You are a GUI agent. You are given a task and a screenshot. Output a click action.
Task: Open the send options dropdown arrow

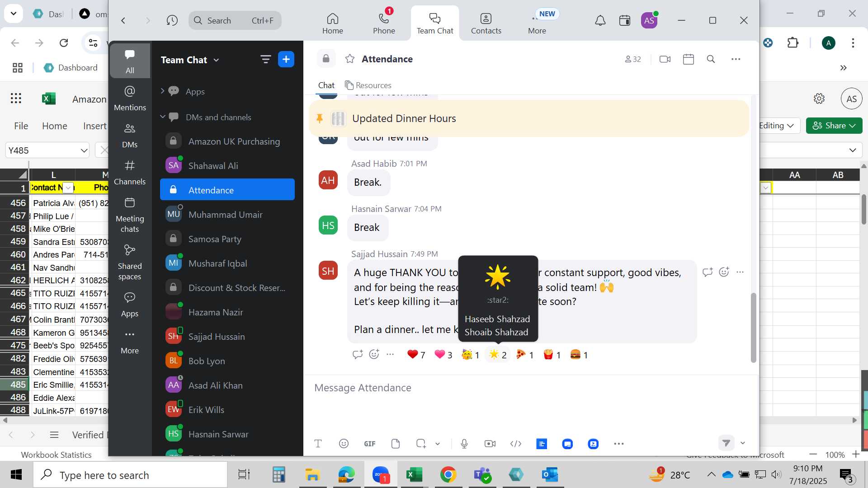pyautogui.click(x=743, y=443)
